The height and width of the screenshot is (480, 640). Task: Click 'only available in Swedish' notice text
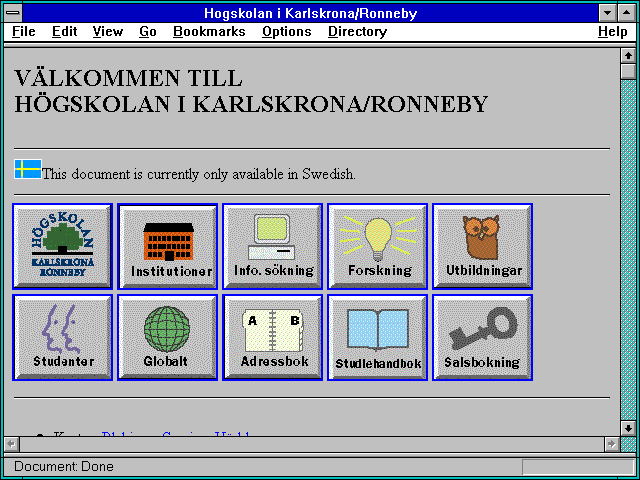279,174
